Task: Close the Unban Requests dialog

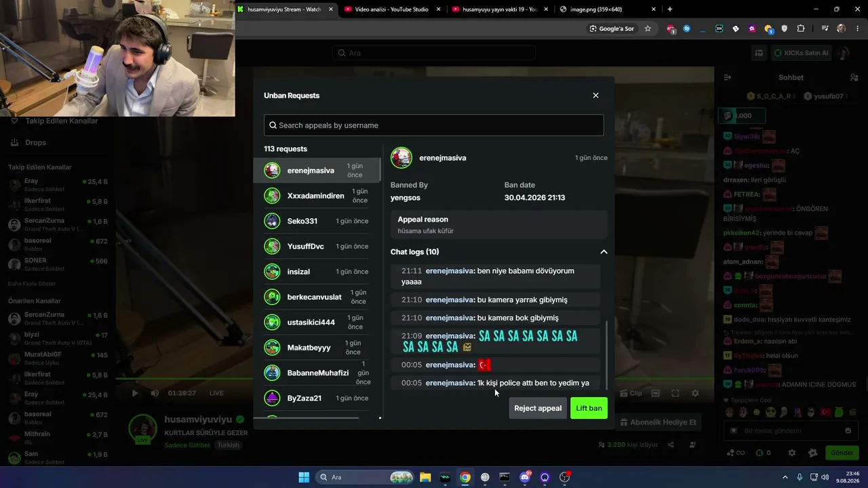Action: (x=595, y=96)
